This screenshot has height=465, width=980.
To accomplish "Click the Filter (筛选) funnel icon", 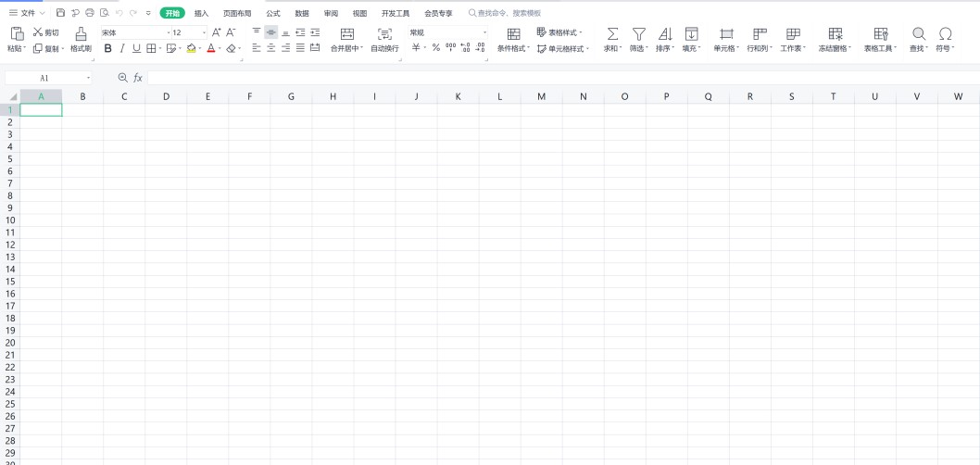I will [x=638, y=33].
